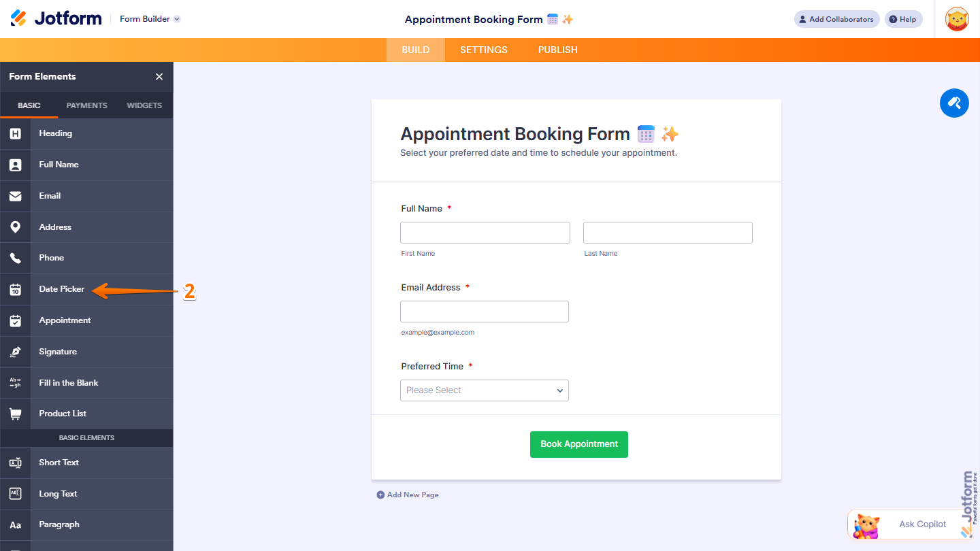Image resolution: width=980 pixels, height=551 pixels.
Task: Switch to the WIDGETS tab
Action: (144, 105)
